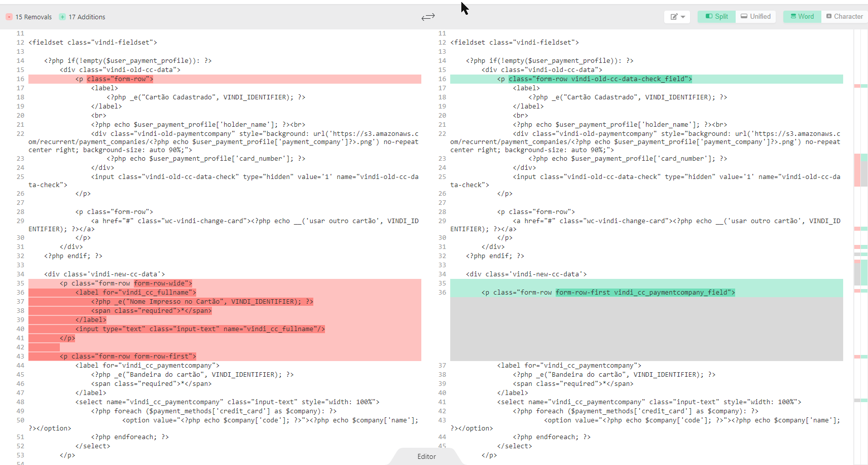Click left pane div class='vindi-new-cc-data' line
The width and height of the screenshot is (868, 465).
[x=104, y=274]
